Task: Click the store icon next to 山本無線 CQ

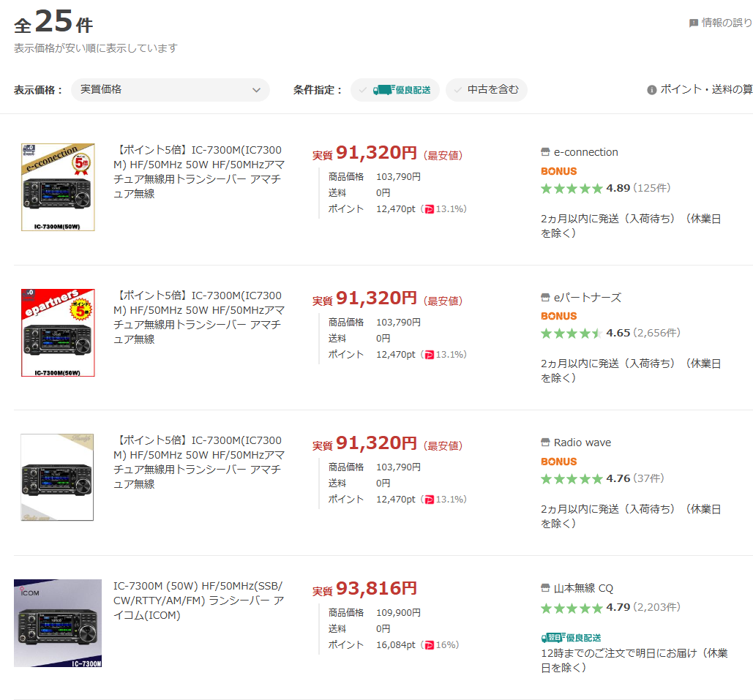Action: (545, 587)
